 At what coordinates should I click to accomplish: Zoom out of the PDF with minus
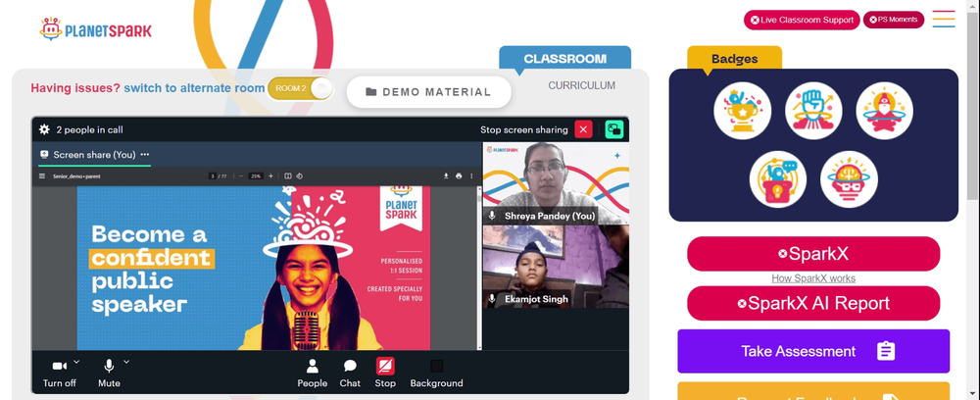tap(241, 176)
